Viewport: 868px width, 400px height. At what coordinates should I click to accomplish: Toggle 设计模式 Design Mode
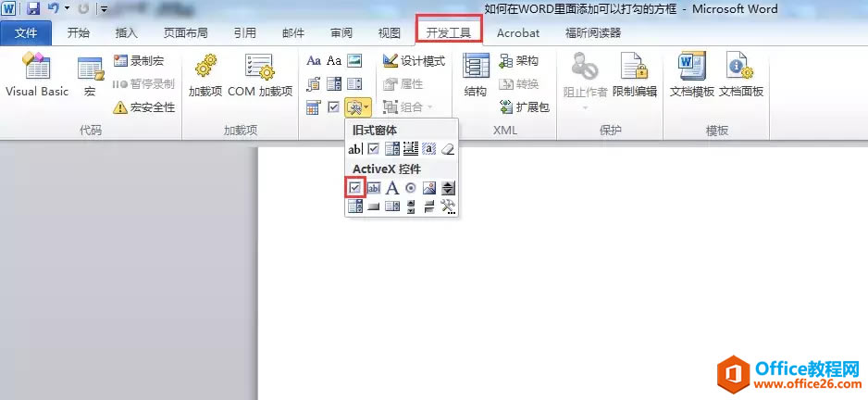click(414, 60)
